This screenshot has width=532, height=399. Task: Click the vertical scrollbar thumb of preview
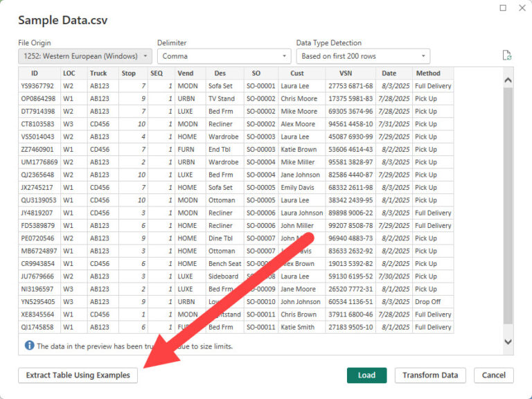(x=508, y=206)
